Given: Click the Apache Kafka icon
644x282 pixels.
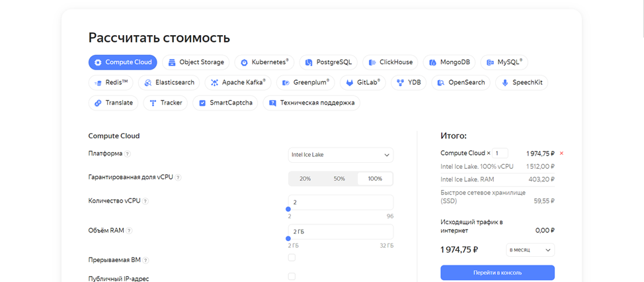Looking at the screenshot, I should click(x=214, y=83).
